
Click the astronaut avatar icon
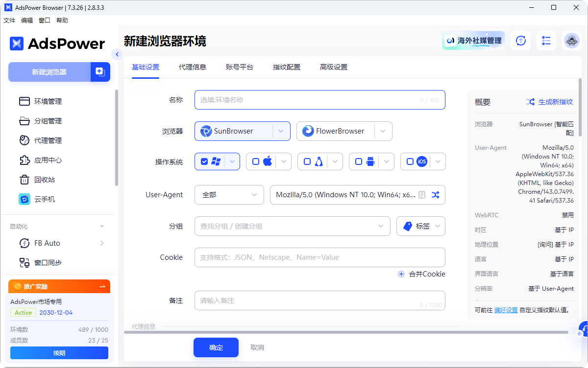pos(571,41)
